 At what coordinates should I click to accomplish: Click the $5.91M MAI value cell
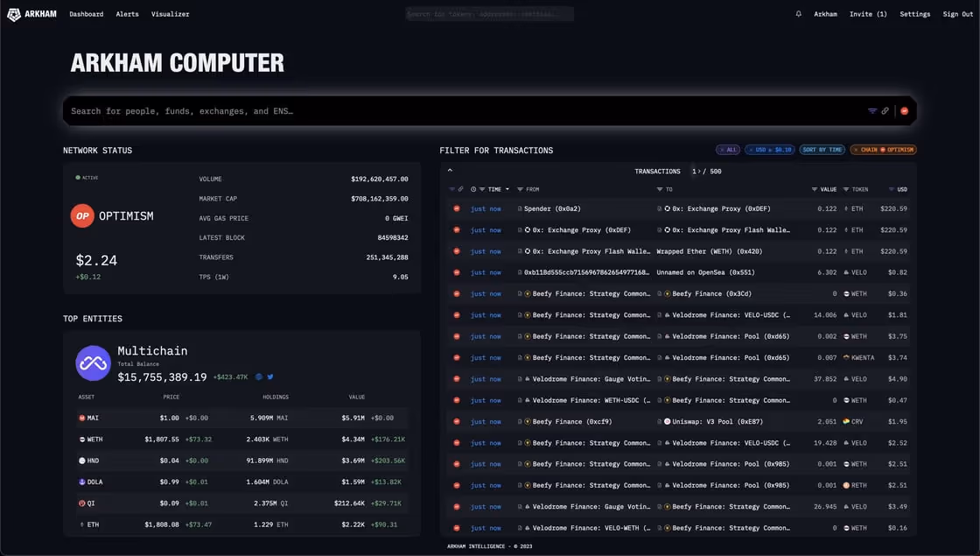(x=353, y=418)
